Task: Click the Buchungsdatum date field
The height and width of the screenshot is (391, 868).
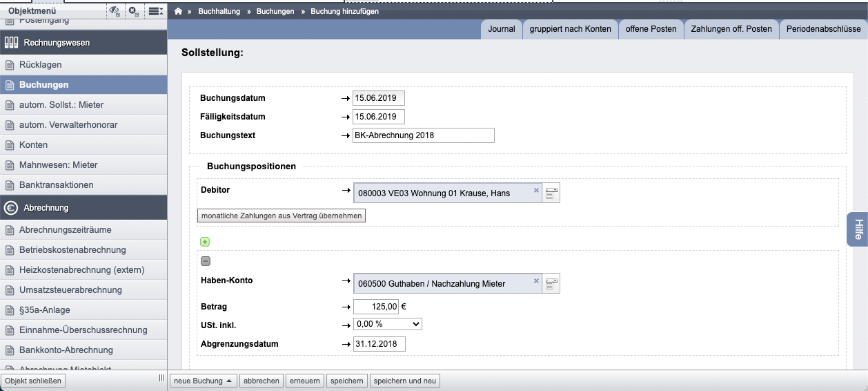Action: pos(379,98)
